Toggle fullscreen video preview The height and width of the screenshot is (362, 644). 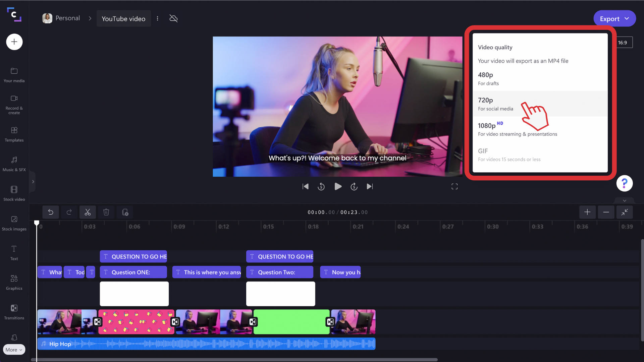coord(454,186)
